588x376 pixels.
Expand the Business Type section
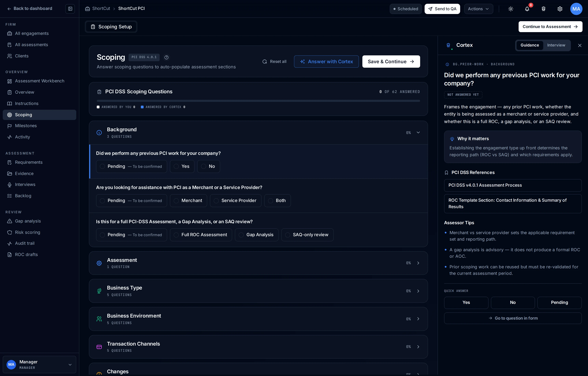click(x=258, y=291)
